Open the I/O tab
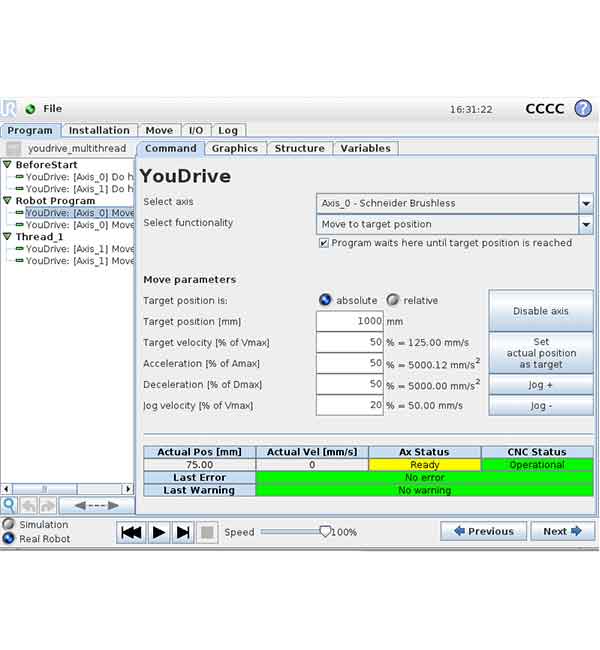This screenshot has width=600, height=650. coord(196,130)
